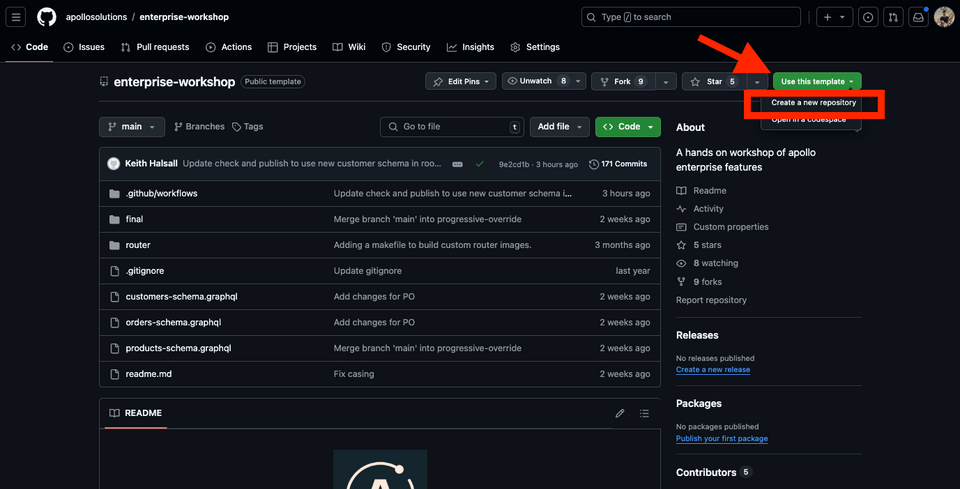Jump to Readme in About sidebar
This screenshot has width=960, height=489.
coord(701,191)
